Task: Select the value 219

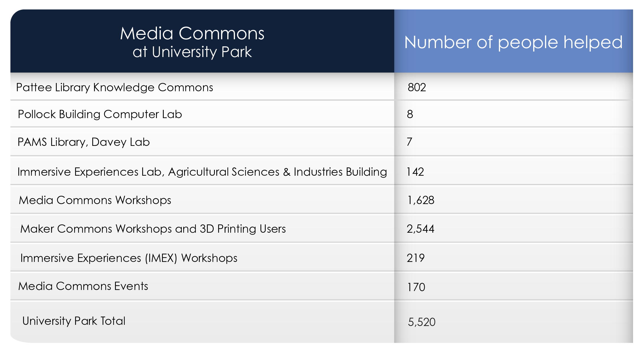Action: [416, 258]
